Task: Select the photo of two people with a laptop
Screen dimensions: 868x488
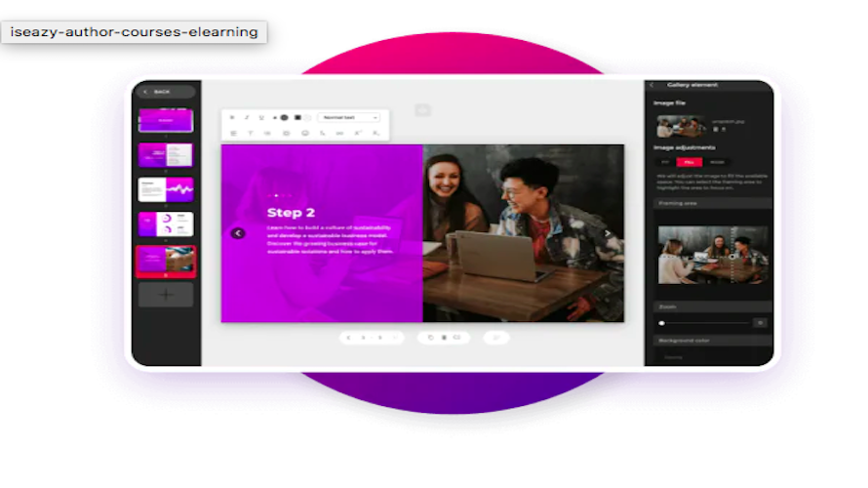Action: pyautogui.click(x=523, y=233)
